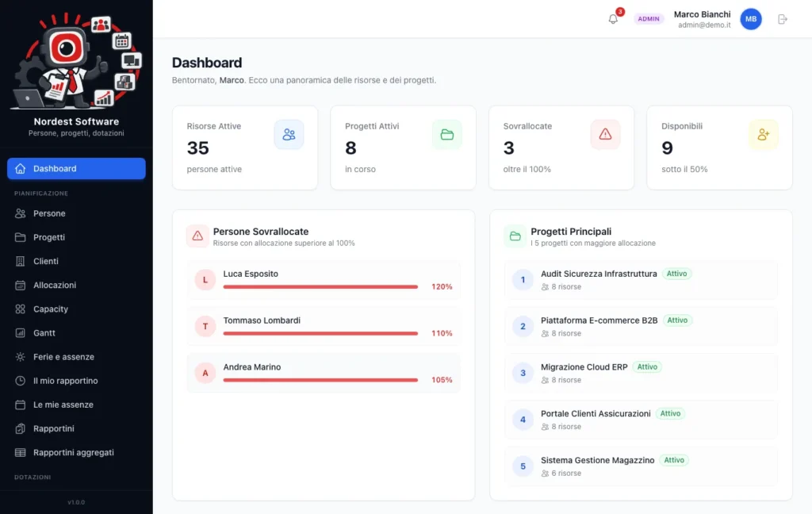Click rank badge 1 for Audit Sicurezza
This screenshot has height=514, width=812.
pos(523,280)
